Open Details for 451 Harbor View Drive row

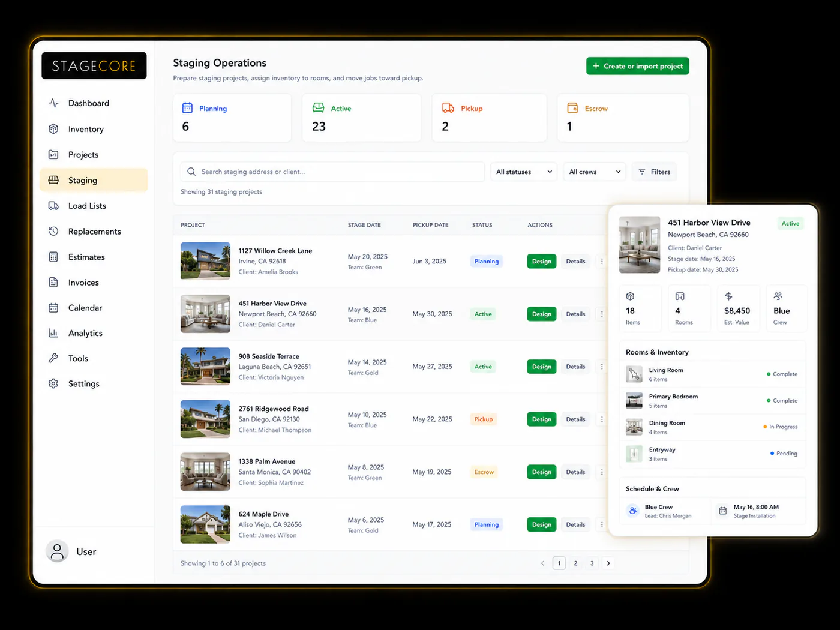[x=575, y=314]
